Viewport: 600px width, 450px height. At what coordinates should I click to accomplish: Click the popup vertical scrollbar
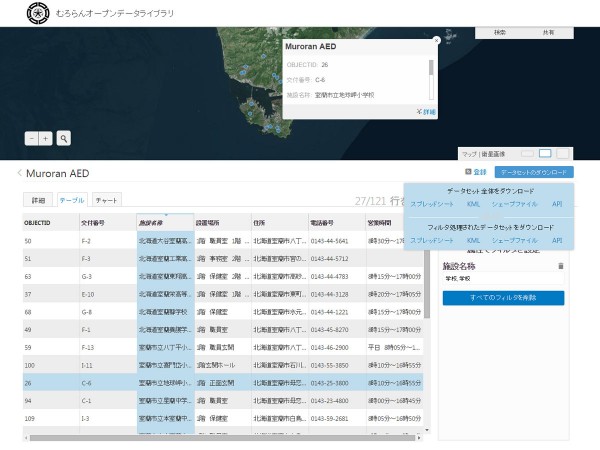pyautogui.click(x=432, y=68)
